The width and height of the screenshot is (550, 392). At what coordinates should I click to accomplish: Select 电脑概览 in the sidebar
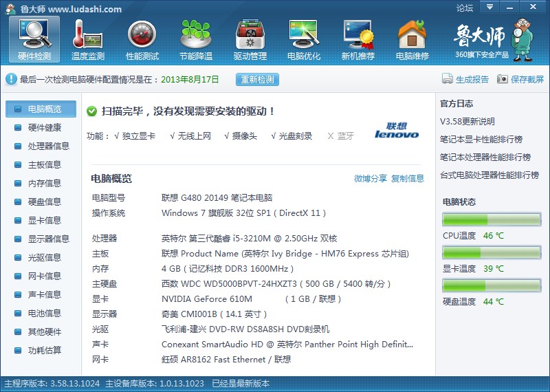pos(41,109)
